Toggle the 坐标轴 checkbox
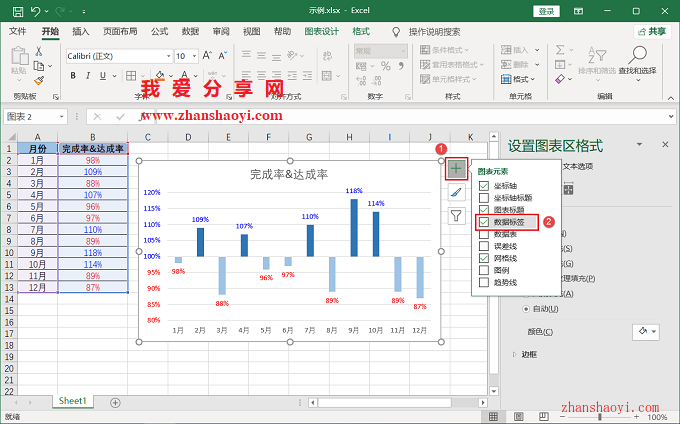Image resolution: width=680 pixels, height=424 pixels. (484, 186)
